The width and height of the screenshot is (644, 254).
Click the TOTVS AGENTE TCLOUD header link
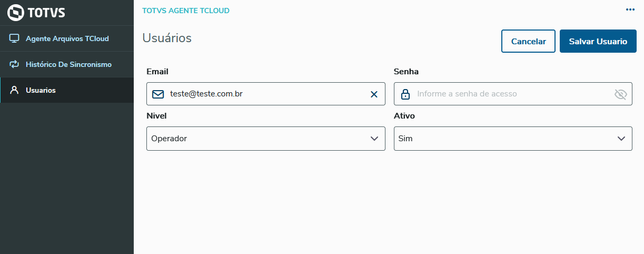(186, 11)
